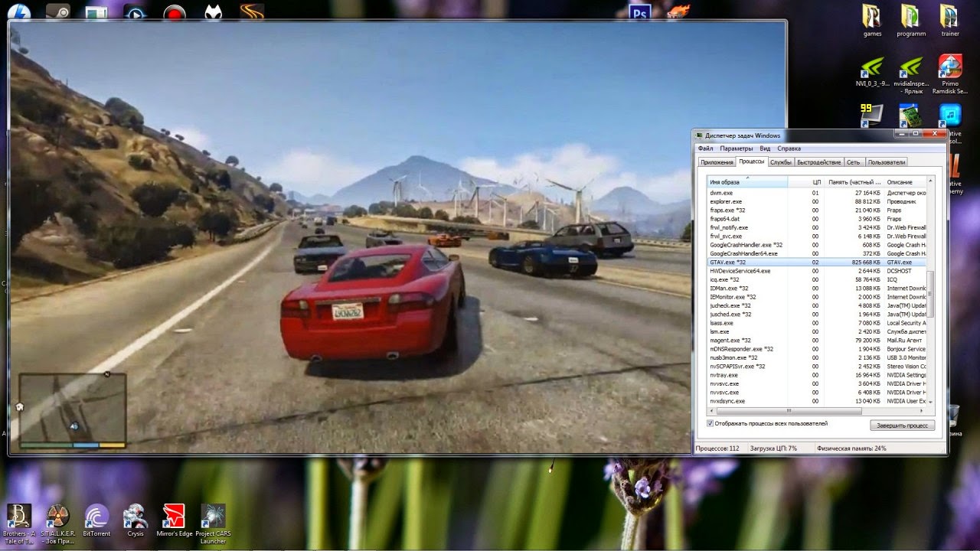Image resolution: width=980 pixels, height=551 pixels.
Task: Select the frwl_notify.exe process row
Action: (817, 227)
